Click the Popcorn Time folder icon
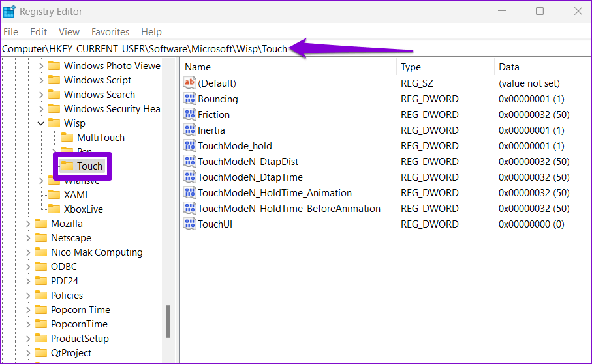The height and width of the screenshot is (364, 592). (x=40, y=309)
